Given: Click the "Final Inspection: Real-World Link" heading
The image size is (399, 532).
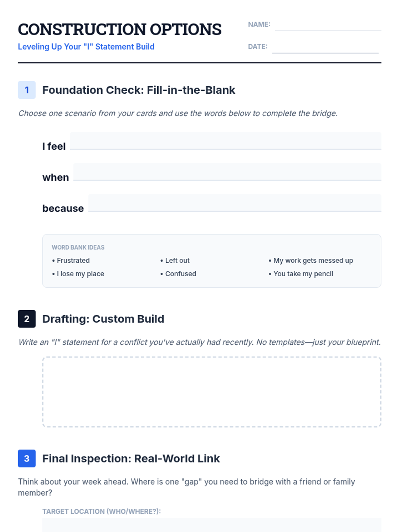Looking at the screenshot, I should (x=131, y=459).
